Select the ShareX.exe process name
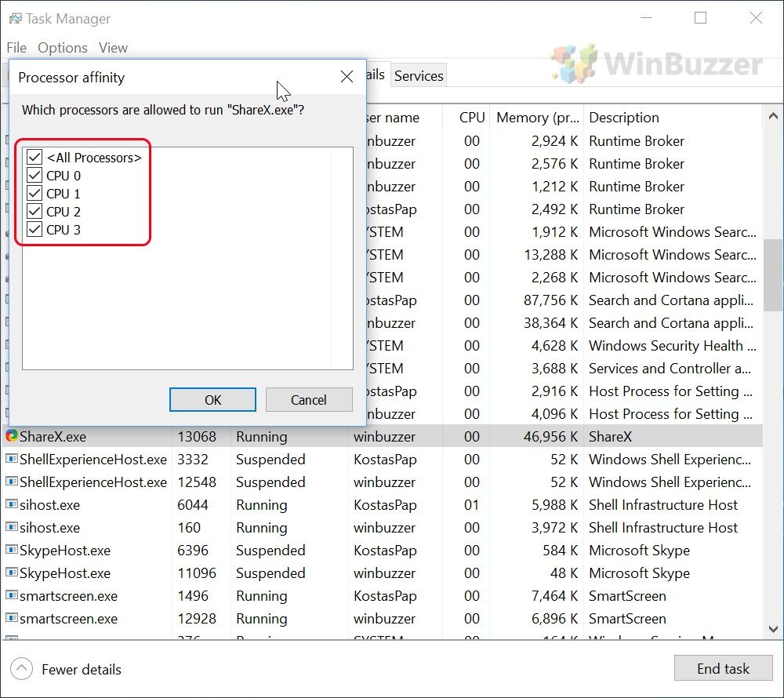This screenshot has width=784, height=698. [53, 437]
